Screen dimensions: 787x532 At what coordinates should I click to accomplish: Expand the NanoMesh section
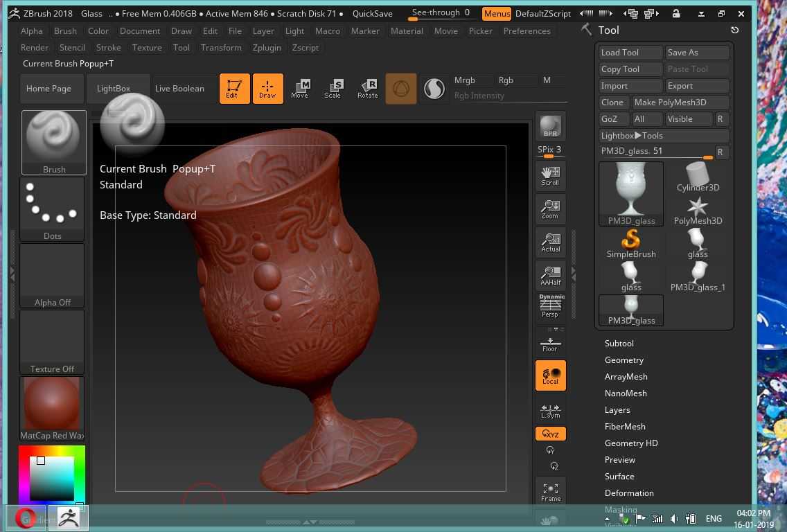tap(626, 393)
